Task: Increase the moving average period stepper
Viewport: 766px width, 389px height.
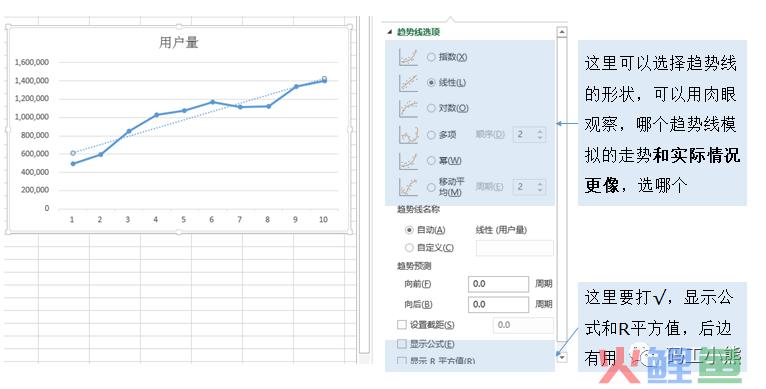Action: coord(540,183)
